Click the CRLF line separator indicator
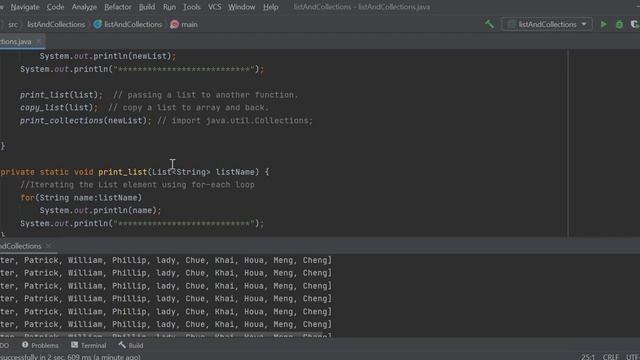The width and height of the screenshot is (640, 360). [611, 357]
